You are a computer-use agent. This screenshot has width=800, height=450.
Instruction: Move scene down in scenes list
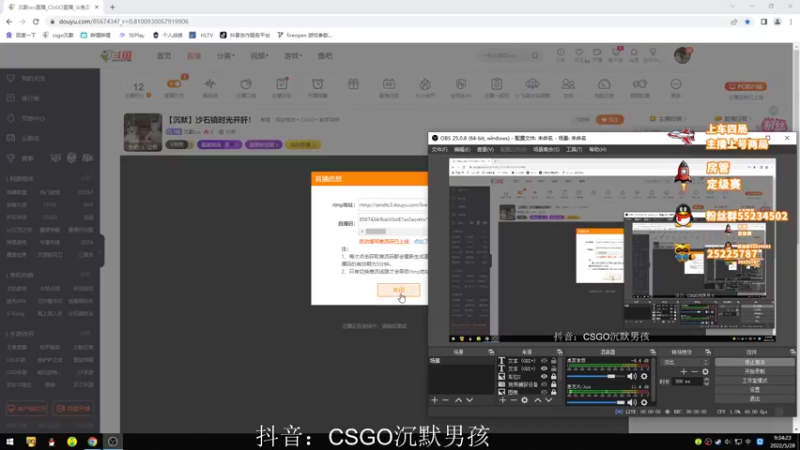point(469,401)
